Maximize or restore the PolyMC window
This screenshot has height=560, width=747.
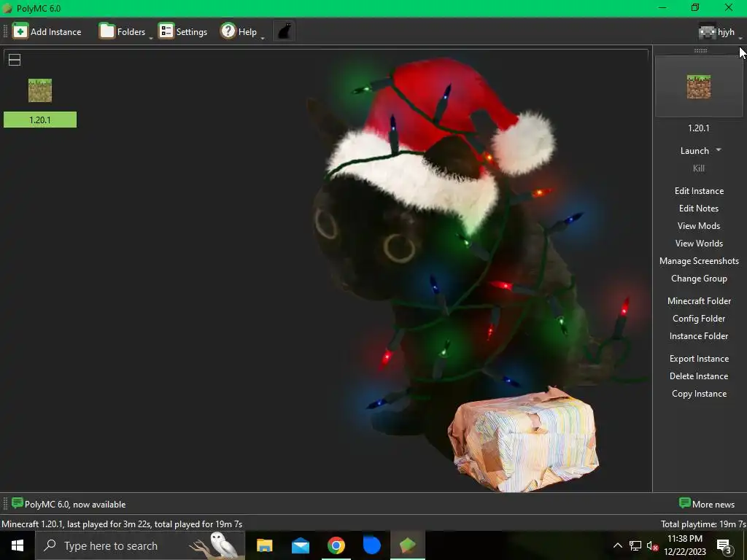point(695,7)
